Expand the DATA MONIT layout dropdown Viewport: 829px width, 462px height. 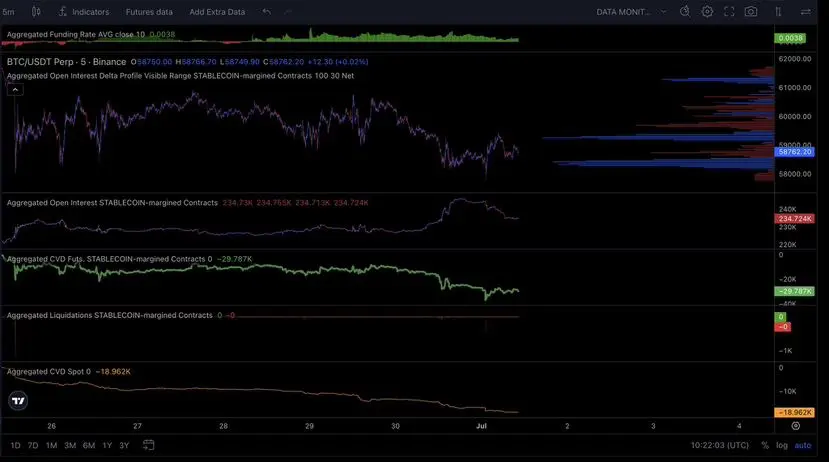(631, 12)
